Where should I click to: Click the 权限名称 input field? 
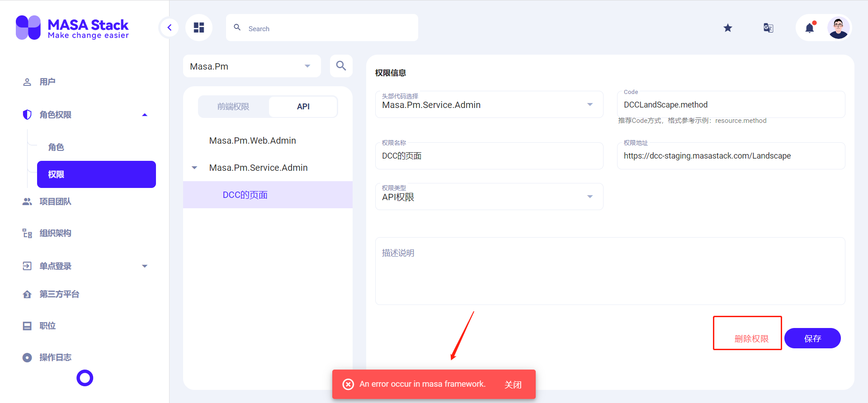489,156
